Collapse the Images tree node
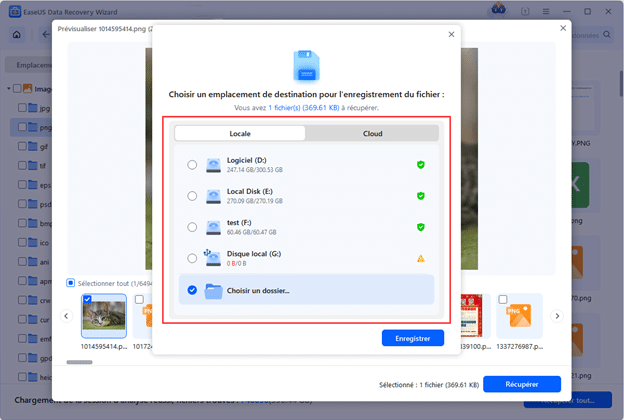 click(8, 88)
